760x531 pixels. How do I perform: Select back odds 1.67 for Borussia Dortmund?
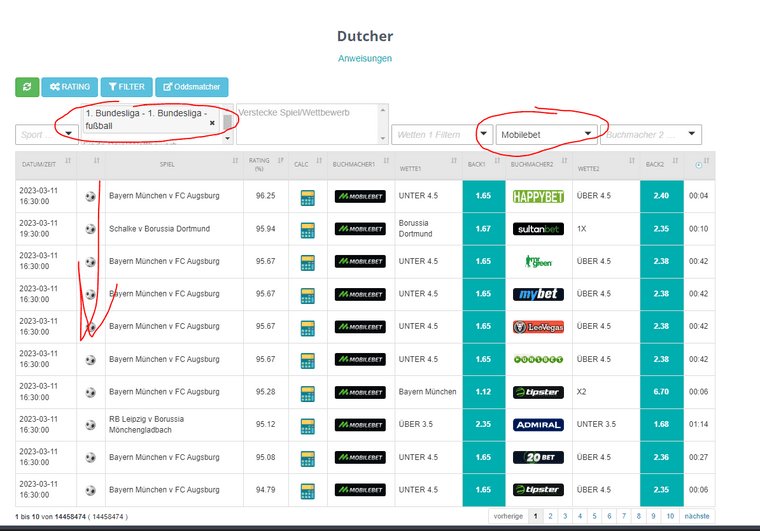[484, 229]
